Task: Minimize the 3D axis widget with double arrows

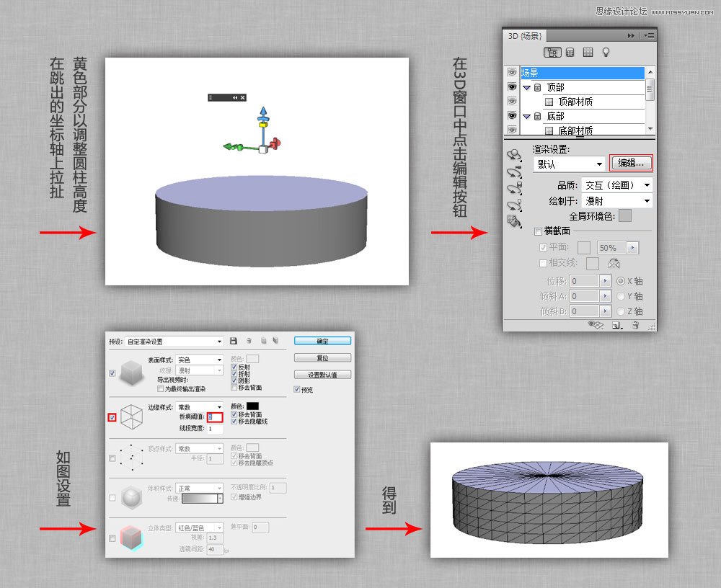Action: click(x=235, y=97)
